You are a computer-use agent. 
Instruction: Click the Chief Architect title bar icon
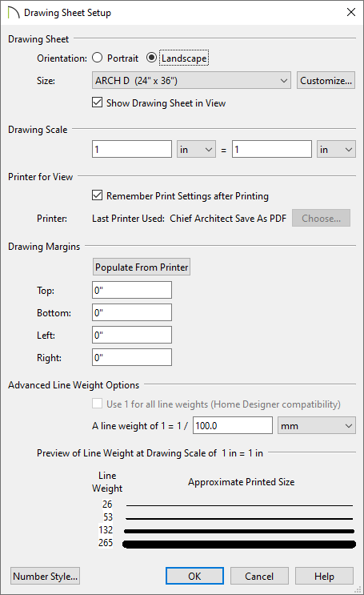14,13
